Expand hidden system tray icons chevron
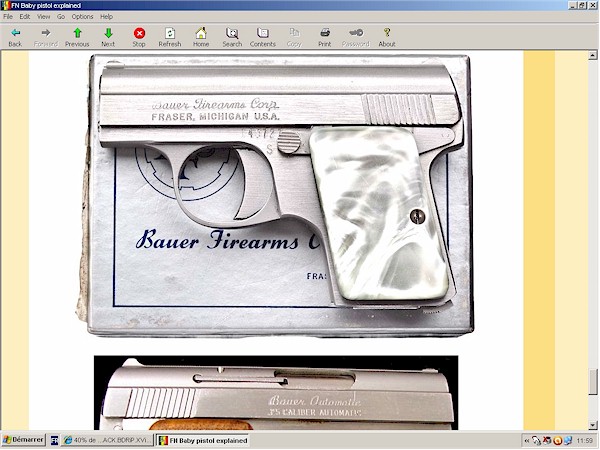Viewport: 600px width, 450px height. point(527,441)
